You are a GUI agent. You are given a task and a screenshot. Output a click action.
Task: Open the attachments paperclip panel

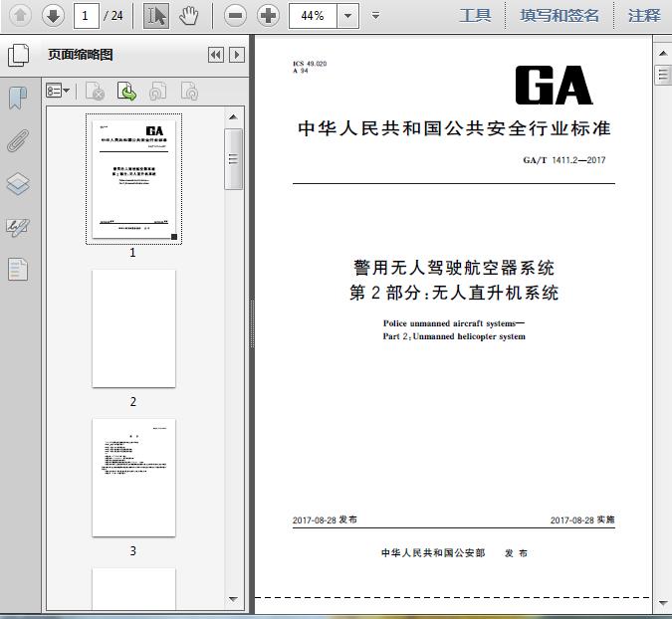pyautogui.click(x=18, y=141)
